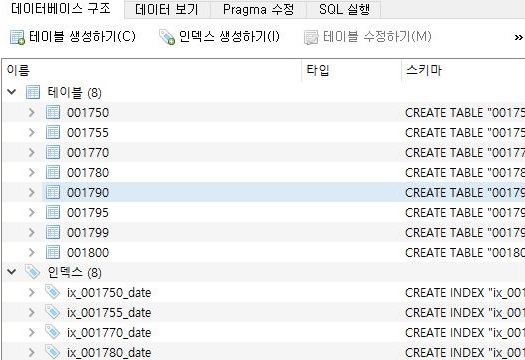Click the 이름 column header
The height and width of the screenshot is (360, 525).
(x=152, y=70)
